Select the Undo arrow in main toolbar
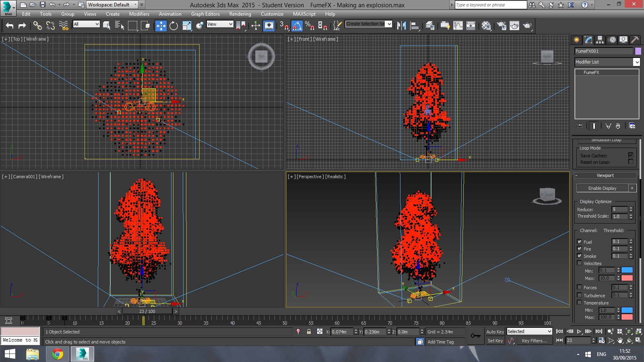The width and height of the screenshot is (644, 362). coord(10,26)
